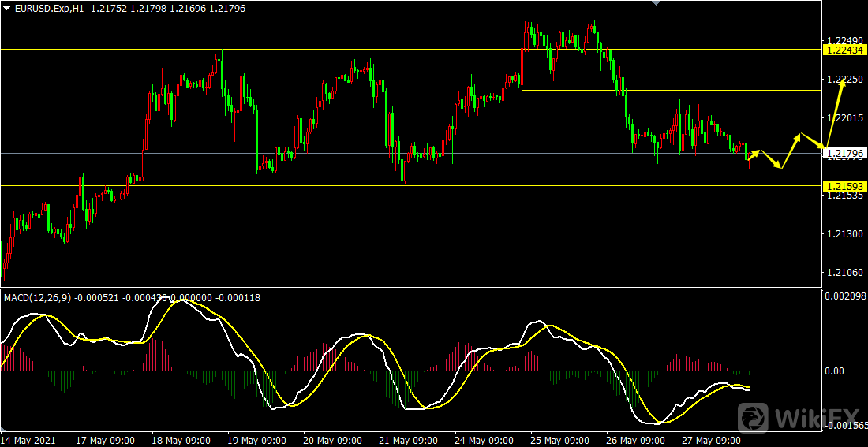Click the 19 May 09:00 time label
This screenshot has width=868, height=447.
coord(257,440)
